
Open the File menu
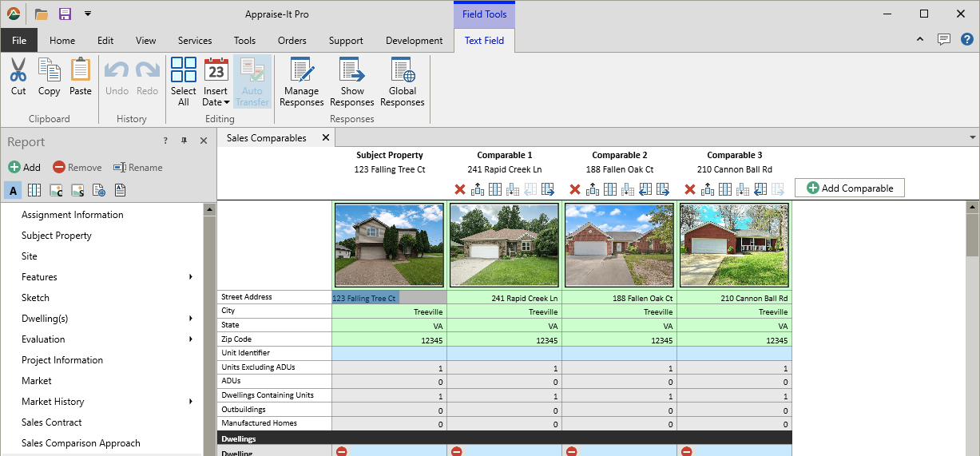click(x=19, y=41)
